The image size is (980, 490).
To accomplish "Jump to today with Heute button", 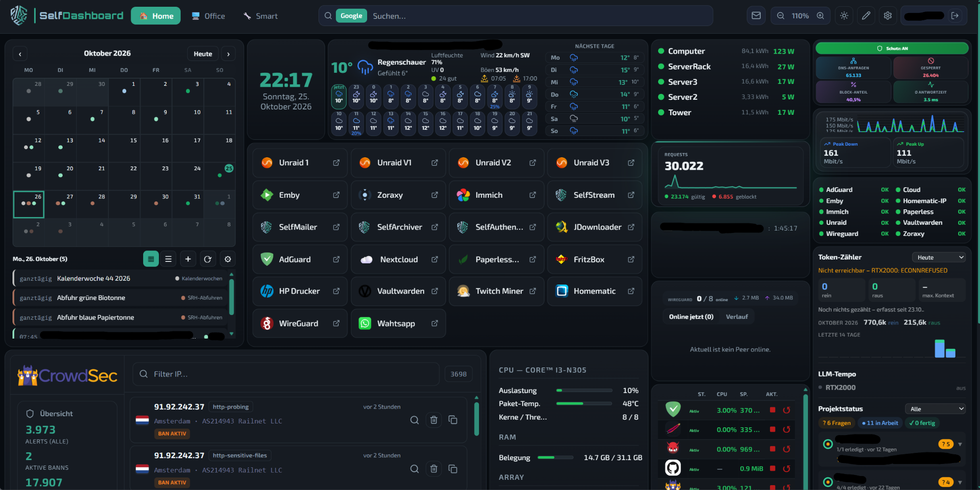I will (203, 54).
